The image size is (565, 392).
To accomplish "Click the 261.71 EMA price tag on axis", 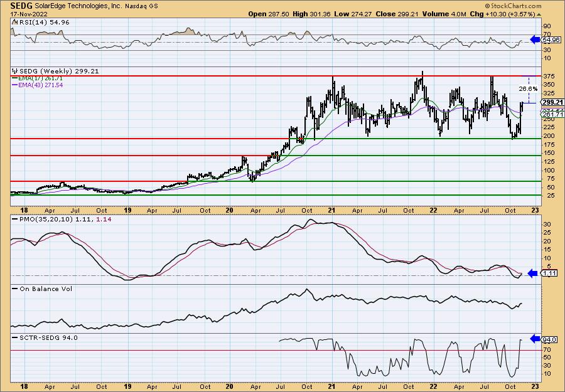I will point(552,115).
